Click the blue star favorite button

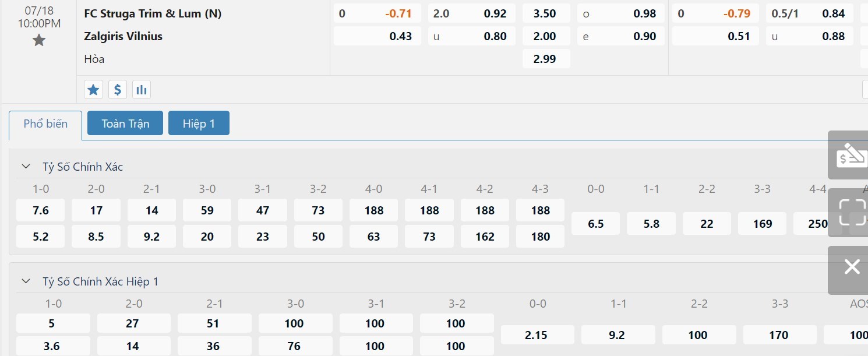click(x=93, y=90)
